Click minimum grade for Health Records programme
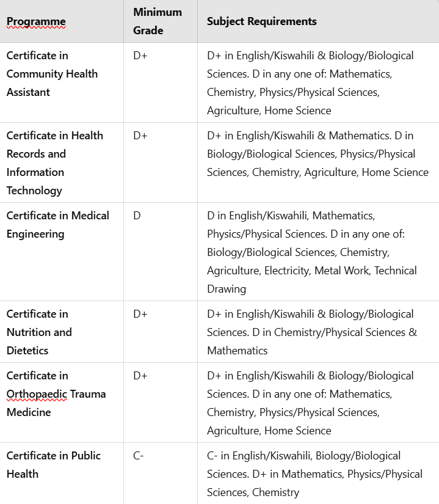 click(x=140, y=136)
